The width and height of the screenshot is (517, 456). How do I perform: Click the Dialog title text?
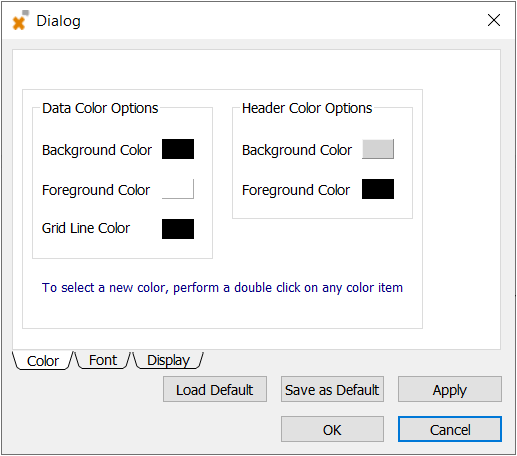click(59, 21)
